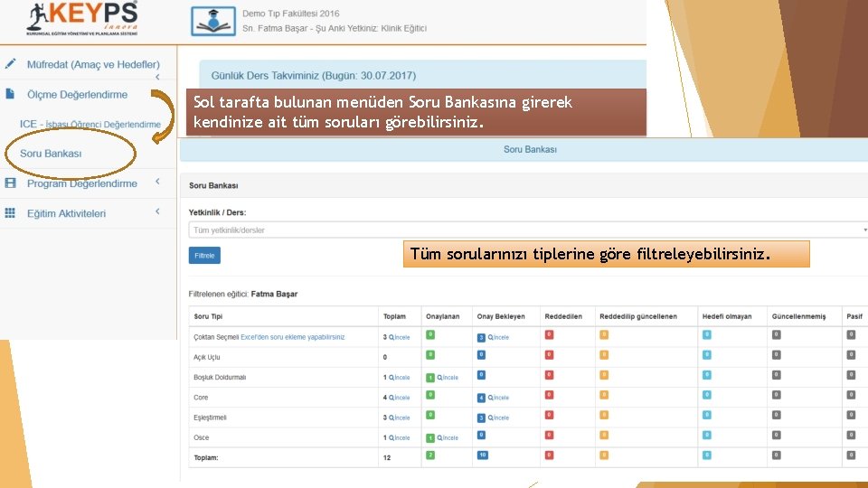
Task: Click the Günlük Ders Takviminiz banner
Action: 422,74
